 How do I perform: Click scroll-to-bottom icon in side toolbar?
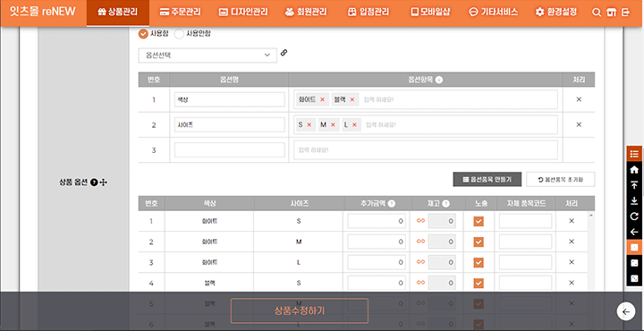pyautogui.click(x=634, y=200)
